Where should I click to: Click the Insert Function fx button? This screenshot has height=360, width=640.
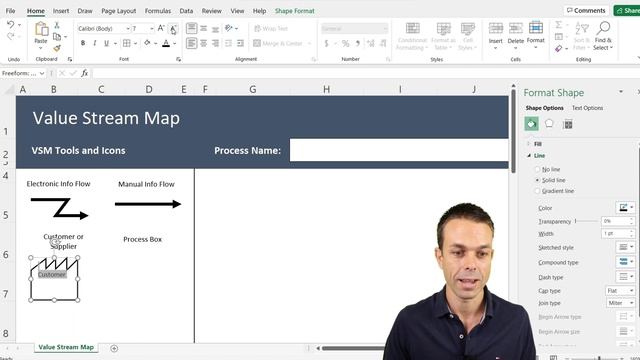[84, 73]
